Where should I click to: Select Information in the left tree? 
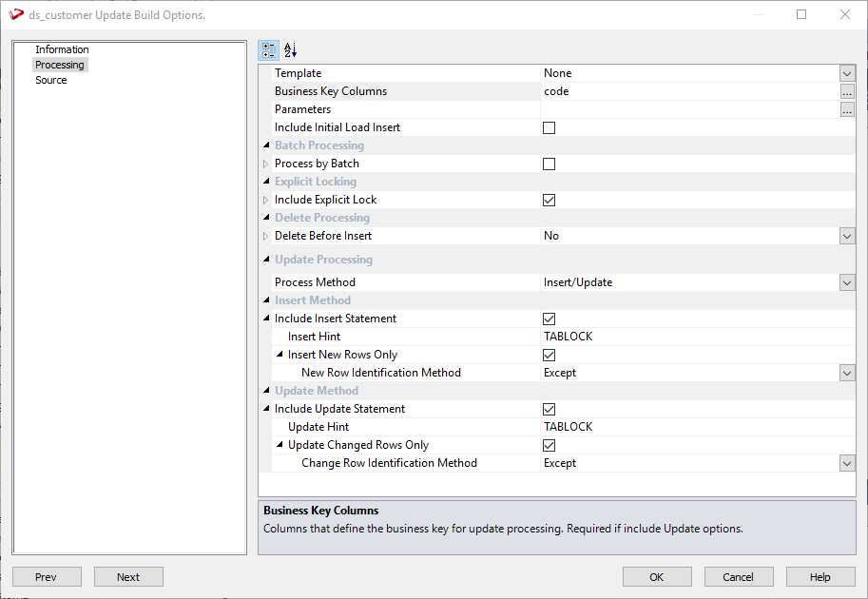tap(62, 49)
